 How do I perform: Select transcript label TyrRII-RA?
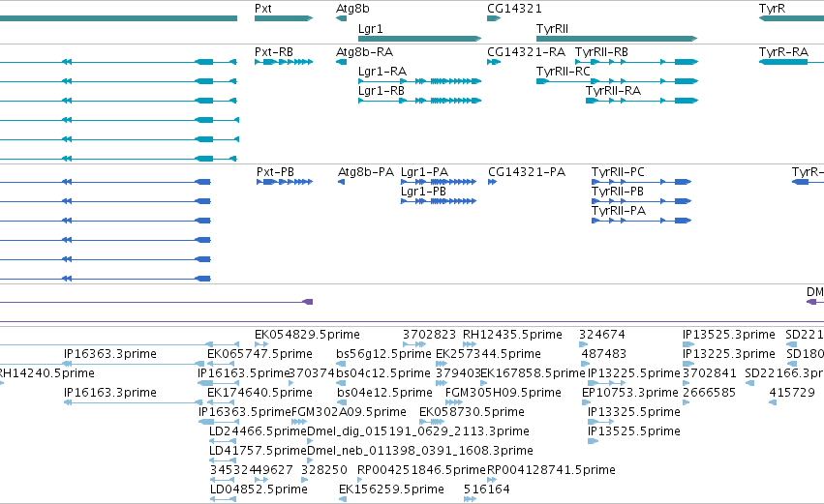(613, 91)
